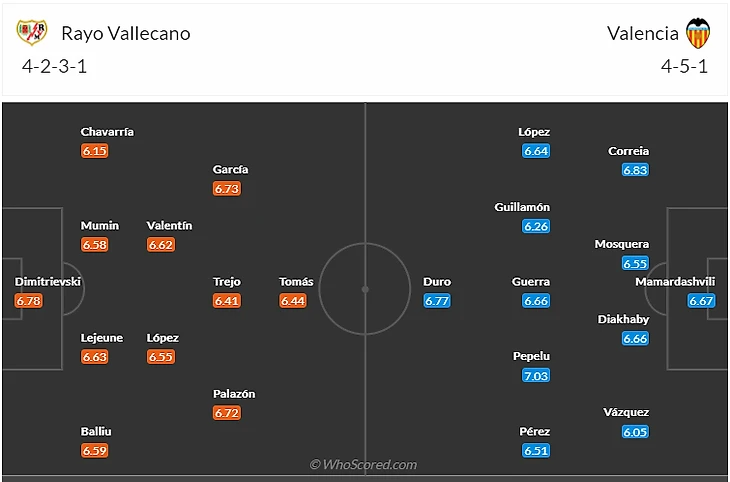Click Correia's 6.83 rating badge

(635, 170)
